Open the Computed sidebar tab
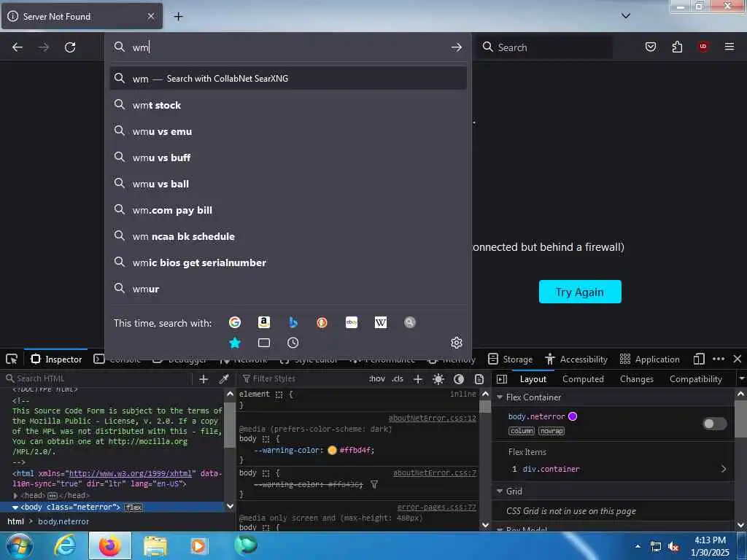Image resolution: width=747 pixels, height=560 pixels. click(583, 379)
